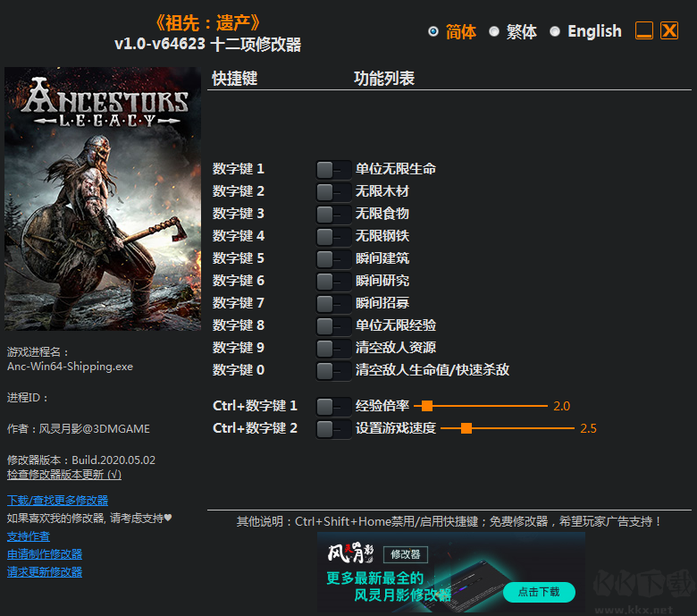Enable the 无限木材 toggle
The height and width of the screenshot is (616, 697).
coord(333,191)
